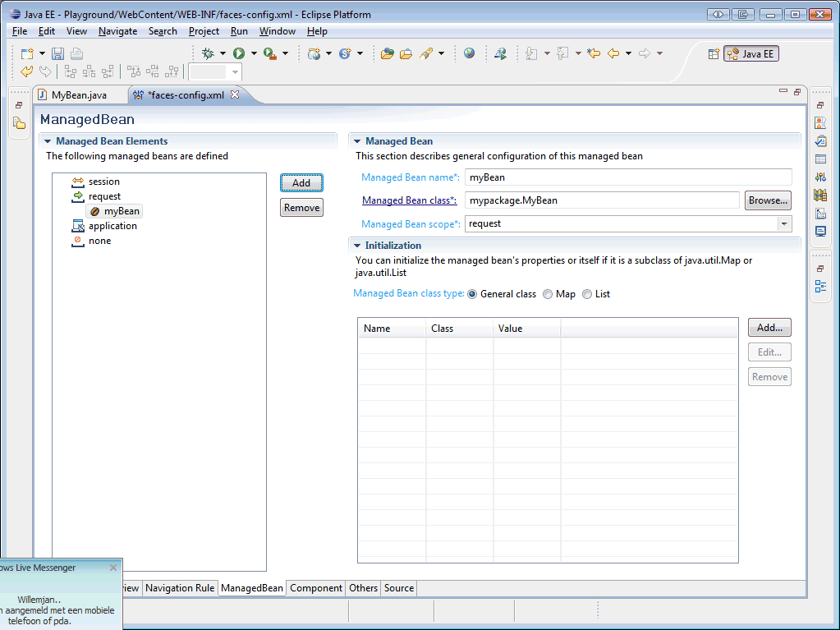
Task: Open the File menu
Action: 19,31
